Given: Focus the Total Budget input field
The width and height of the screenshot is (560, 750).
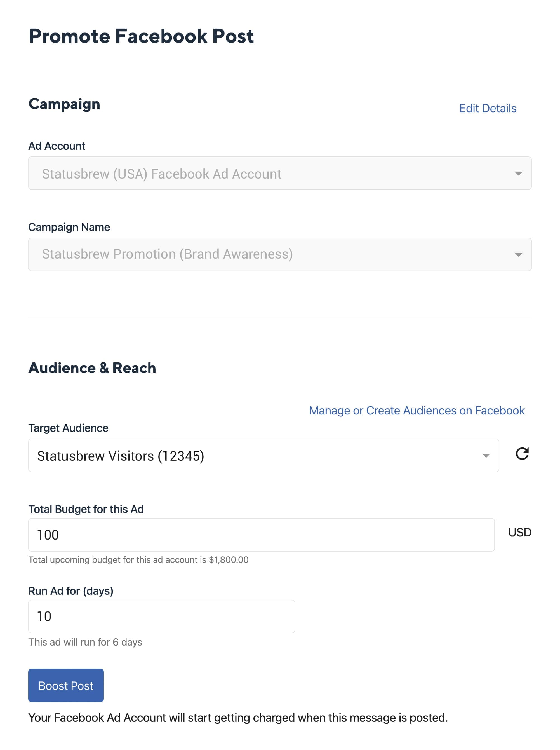Looking at the screenshot, I should (x=261, y=535).
